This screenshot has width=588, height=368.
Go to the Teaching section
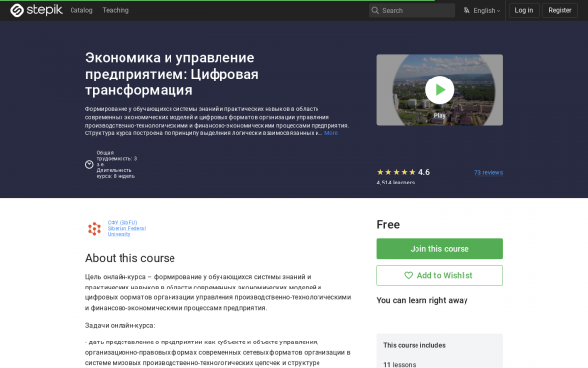click(116, 10)
